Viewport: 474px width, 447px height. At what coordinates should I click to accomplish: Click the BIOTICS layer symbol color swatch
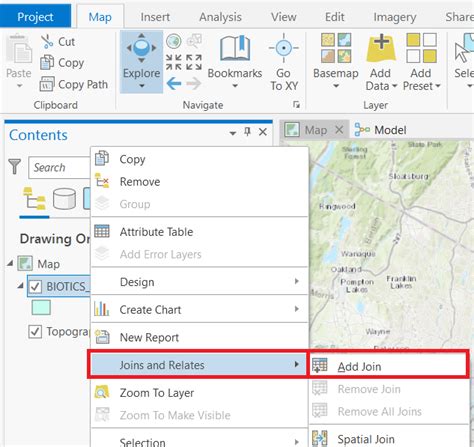click(x=41, y=307)
